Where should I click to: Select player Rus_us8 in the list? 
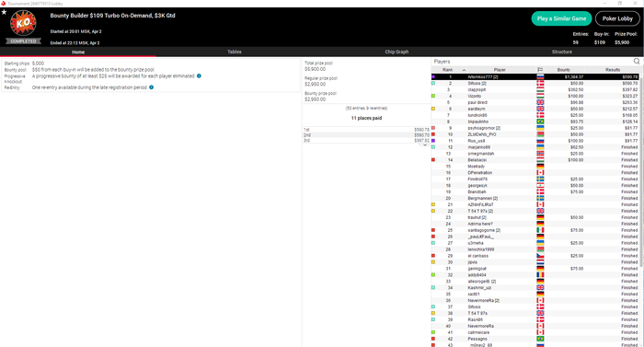pyautogui.click(x=477, y=141)
